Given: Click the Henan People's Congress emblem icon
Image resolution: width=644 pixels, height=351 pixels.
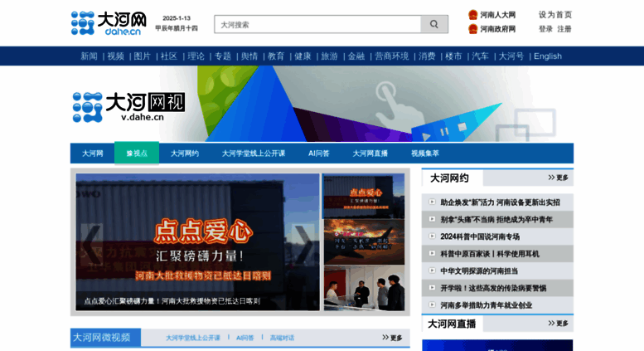Looking at the screenshot, I should (x=472, y=15).
